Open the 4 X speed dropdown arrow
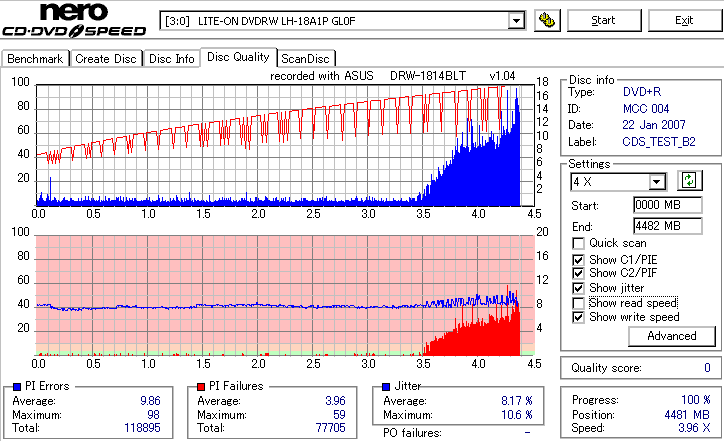 657,182
